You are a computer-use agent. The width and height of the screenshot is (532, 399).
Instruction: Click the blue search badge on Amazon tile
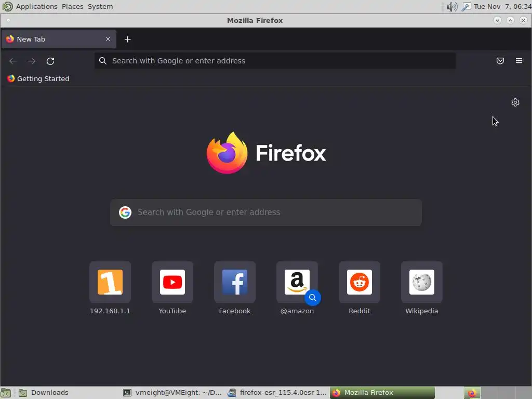pyautogui.click(x=312, y=298)
